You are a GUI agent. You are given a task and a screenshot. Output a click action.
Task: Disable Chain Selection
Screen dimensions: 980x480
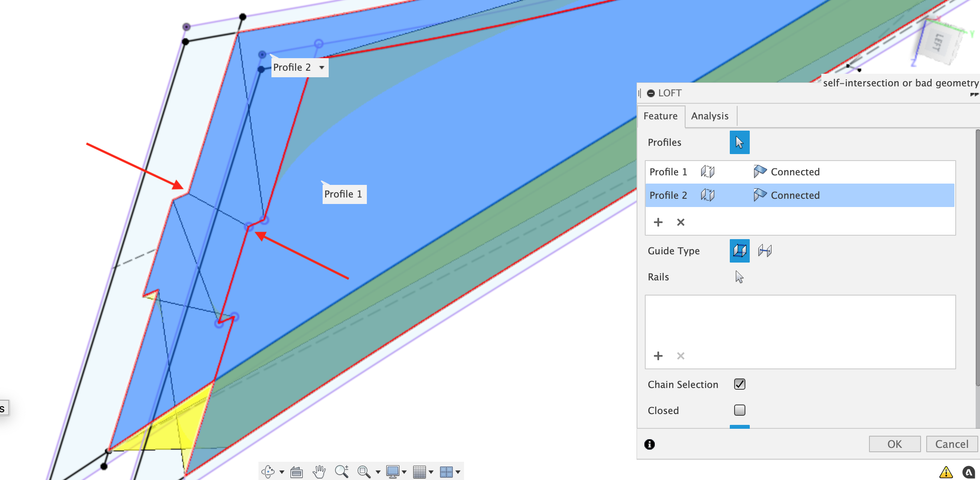(x=739, y=384)
